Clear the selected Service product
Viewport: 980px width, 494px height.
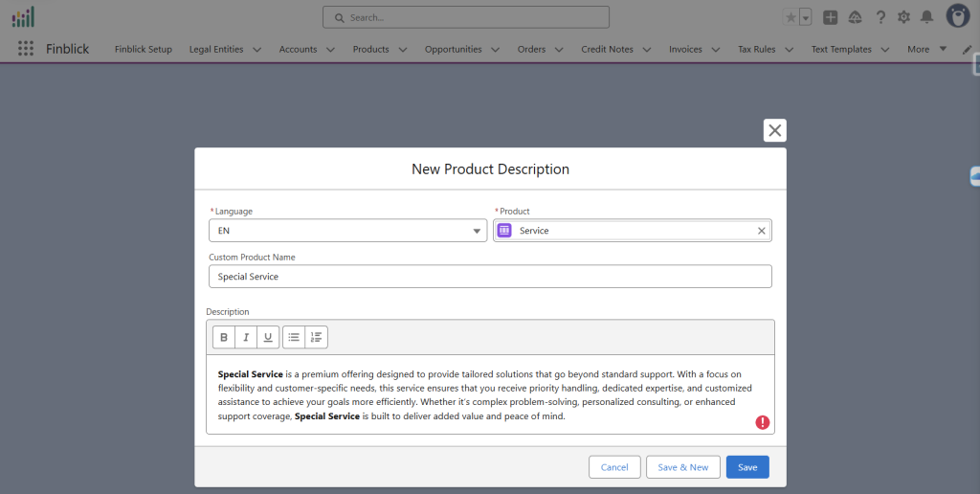[x=762, y=231]
